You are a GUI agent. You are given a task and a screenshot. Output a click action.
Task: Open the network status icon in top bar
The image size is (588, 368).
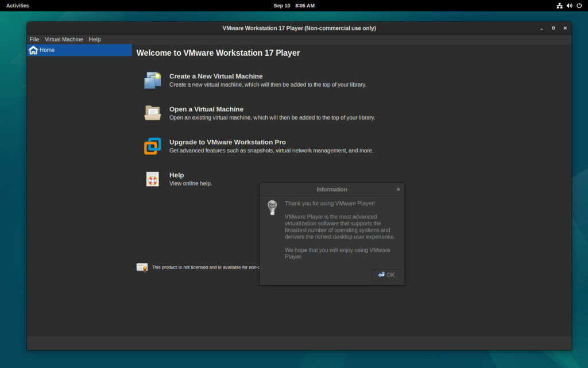pyautogui.click(x=559, y=6)
